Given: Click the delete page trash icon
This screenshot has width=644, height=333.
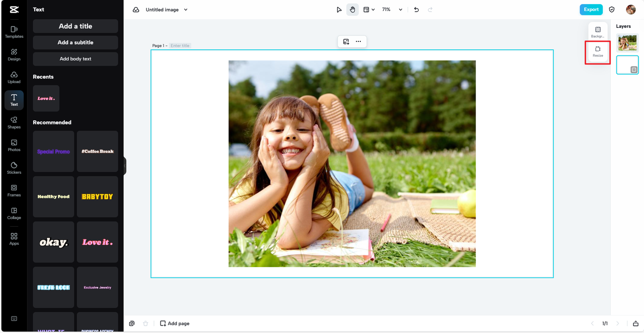Looking at the screenshot, I should (x=145, y=323).
